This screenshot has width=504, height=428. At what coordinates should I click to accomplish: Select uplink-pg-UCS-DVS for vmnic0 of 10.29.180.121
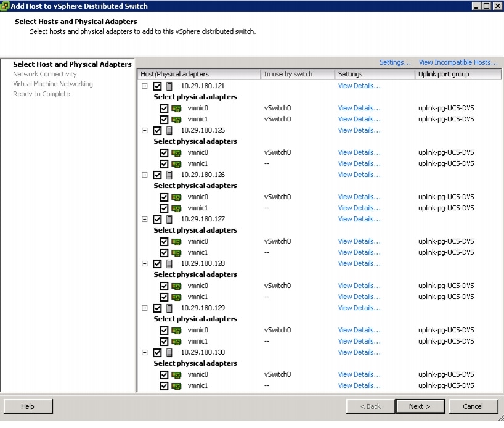(x=446, y=108)
